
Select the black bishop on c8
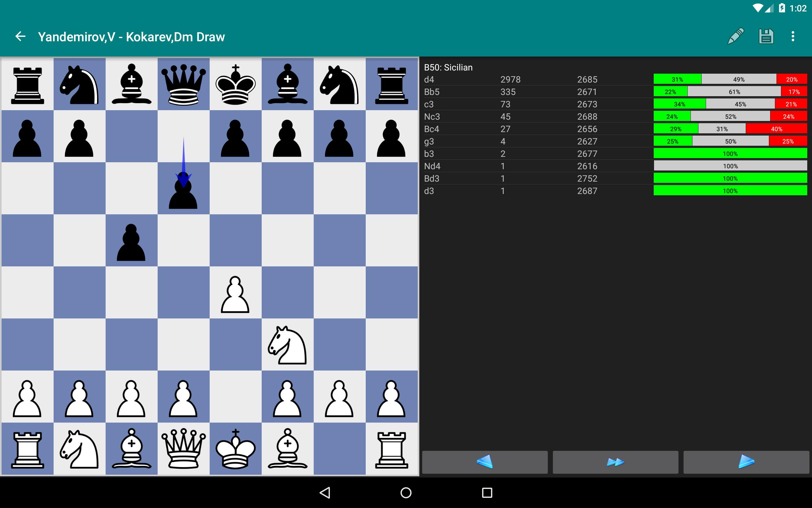pyautogui.click(x=132, y=84)
